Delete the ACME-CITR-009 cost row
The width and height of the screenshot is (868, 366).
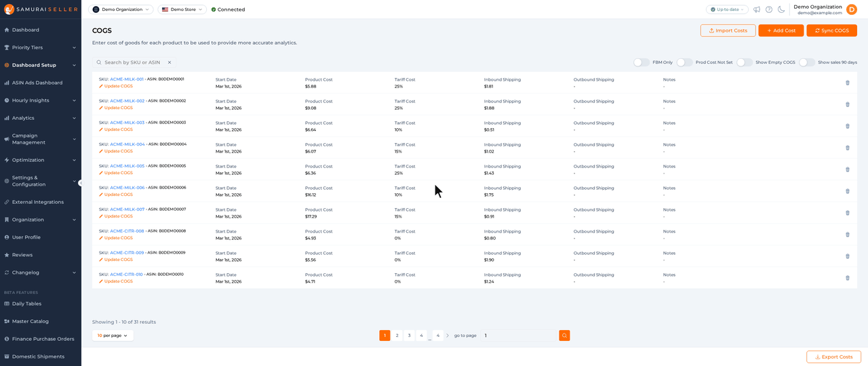(847, 256)
